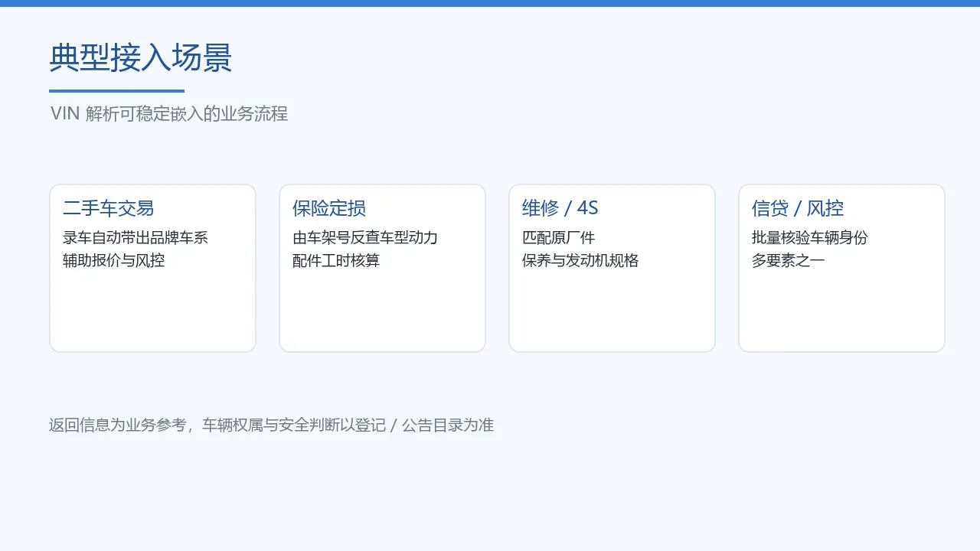Click the footnote starting with 返回信息为业务参考
Image resolution: width=980 pixels, height=551 pixels.
272,425
